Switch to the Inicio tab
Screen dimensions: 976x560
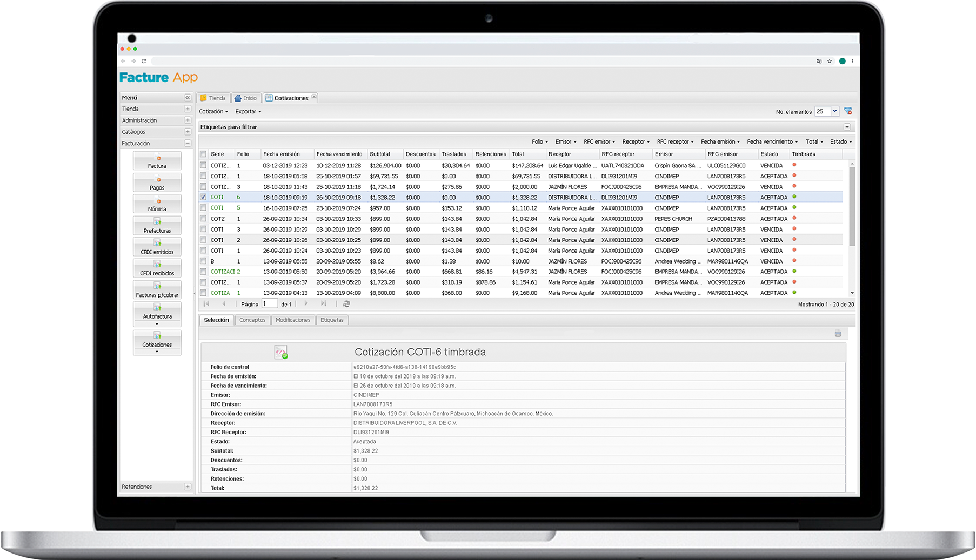click(x=246, y=98)
